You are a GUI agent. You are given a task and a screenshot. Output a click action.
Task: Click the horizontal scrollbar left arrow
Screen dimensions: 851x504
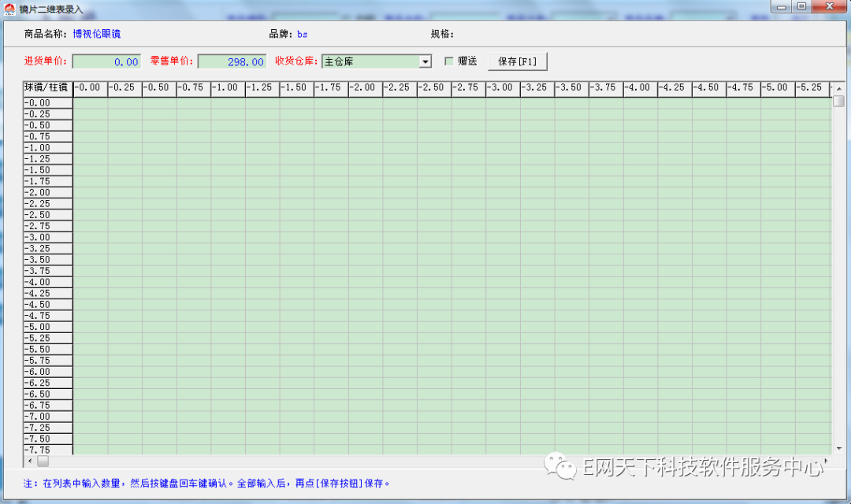31,461
